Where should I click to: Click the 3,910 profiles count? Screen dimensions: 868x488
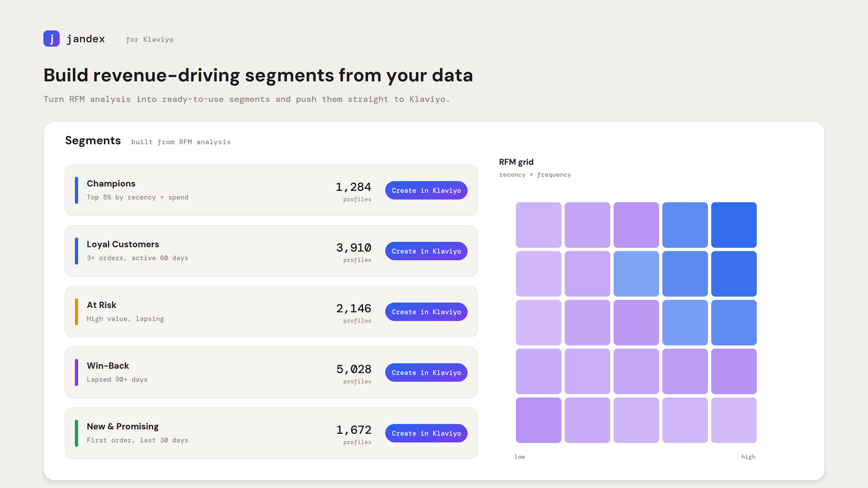(x=354, y=252)
